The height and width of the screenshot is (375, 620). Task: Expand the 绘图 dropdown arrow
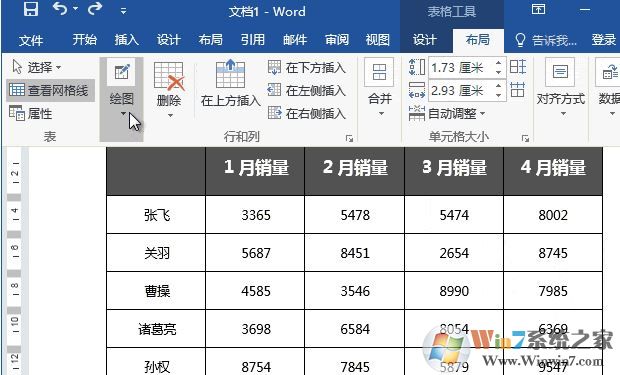click(123, 114)
